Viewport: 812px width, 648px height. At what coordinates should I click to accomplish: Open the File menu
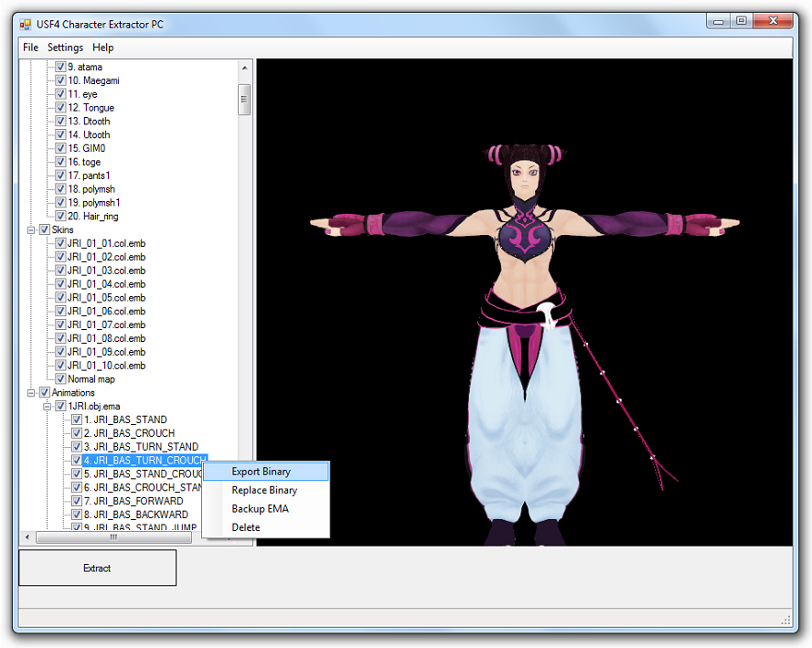[30, 48]
